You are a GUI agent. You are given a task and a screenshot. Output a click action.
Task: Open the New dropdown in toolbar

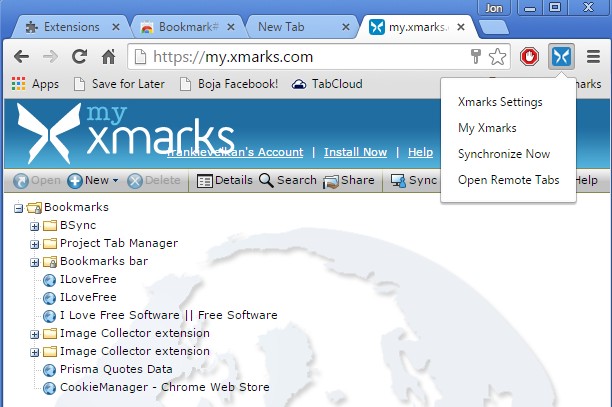93,181
